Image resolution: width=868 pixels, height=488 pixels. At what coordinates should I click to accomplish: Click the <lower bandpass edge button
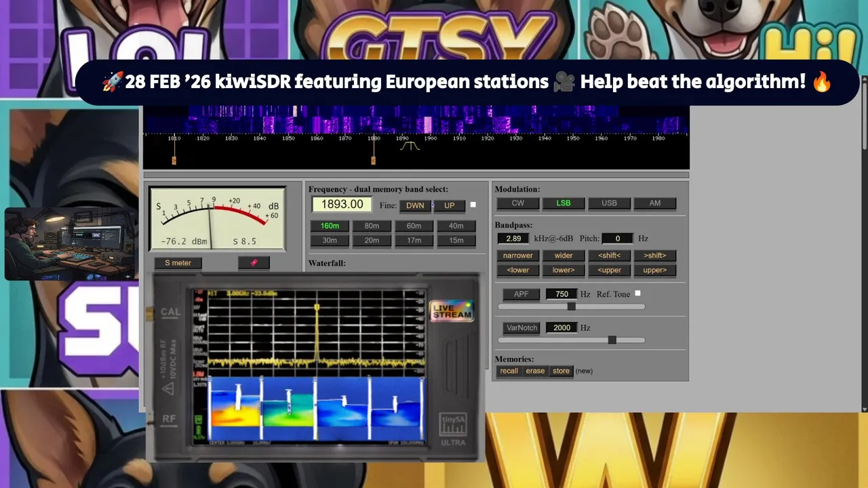[518, 270]
